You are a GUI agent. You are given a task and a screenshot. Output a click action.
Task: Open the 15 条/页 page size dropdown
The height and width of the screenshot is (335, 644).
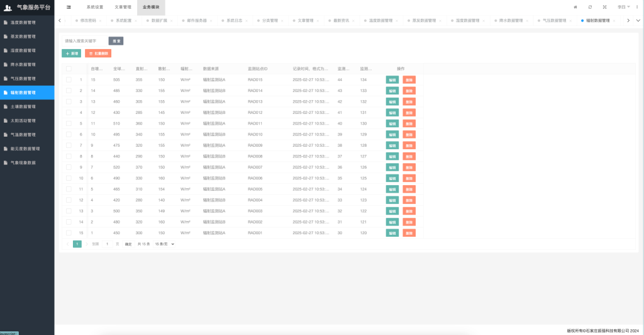(165, 244)
